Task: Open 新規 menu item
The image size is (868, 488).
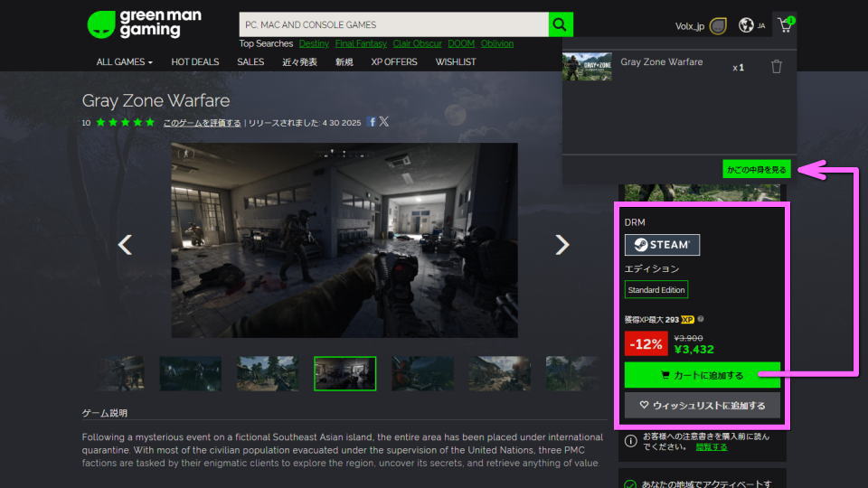Action: point(344,62)
